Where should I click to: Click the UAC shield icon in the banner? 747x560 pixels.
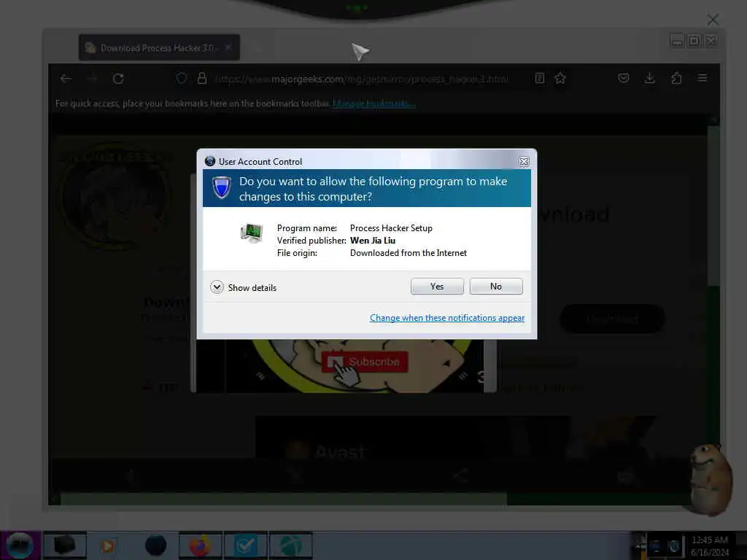click(x=221, y=187)
